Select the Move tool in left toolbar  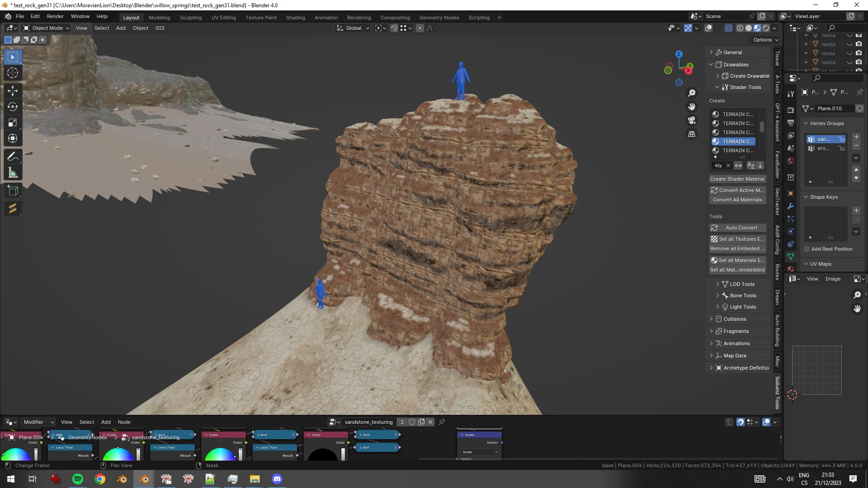pyautogui.click(x=13, y=91)
